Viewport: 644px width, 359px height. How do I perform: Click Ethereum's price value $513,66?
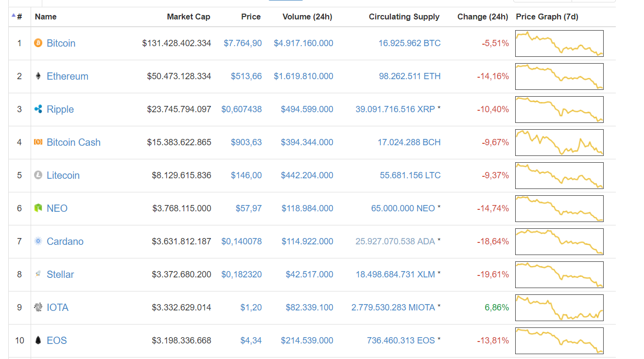point(246,76)
